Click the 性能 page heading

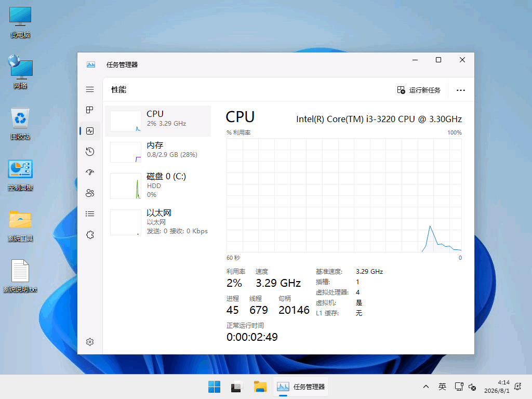point(119,89)
